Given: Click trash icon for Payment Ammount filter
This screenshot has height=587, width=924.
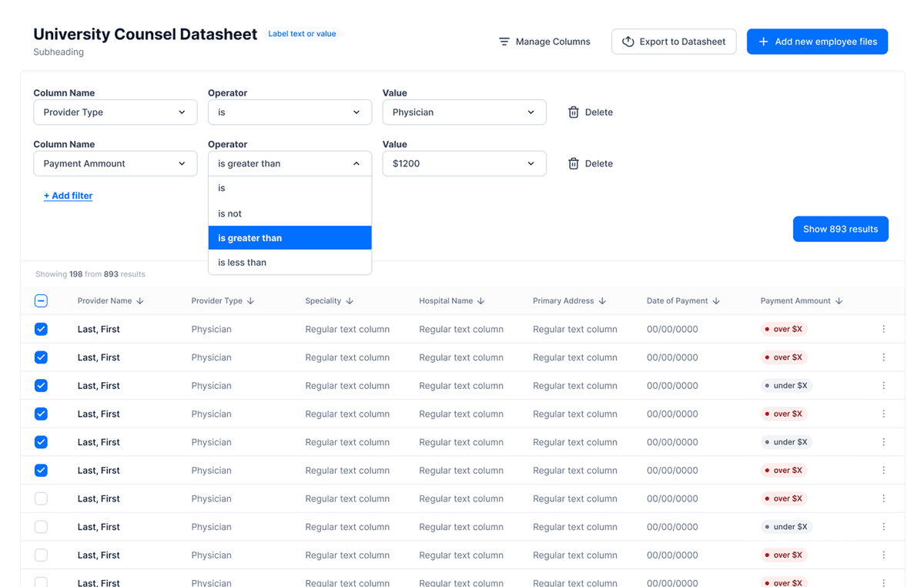Looking at the screenshot, I should (574, 163).
